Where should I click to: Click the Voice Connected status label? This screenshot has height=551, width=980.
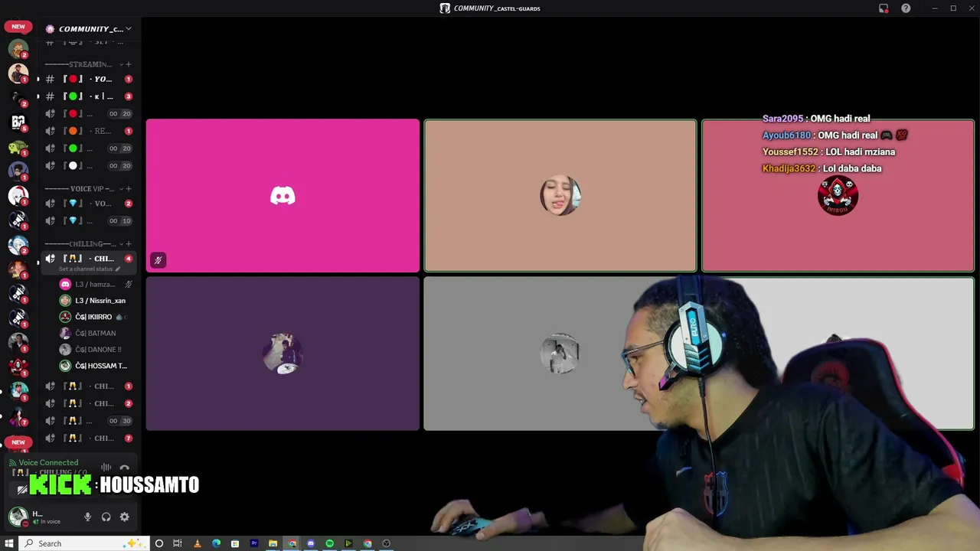pos(48,463)
